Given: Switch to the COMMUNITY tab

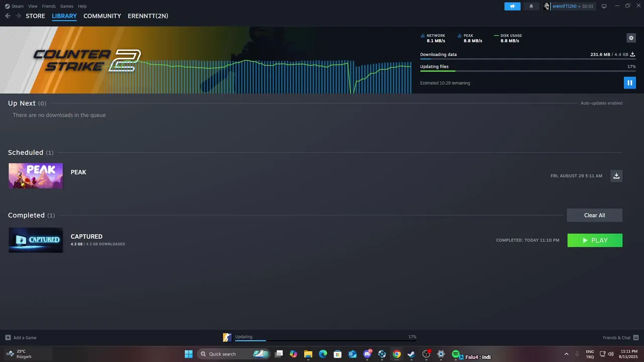Looking at the screenshot, I should pyautogui.click(x=102, y=16).
